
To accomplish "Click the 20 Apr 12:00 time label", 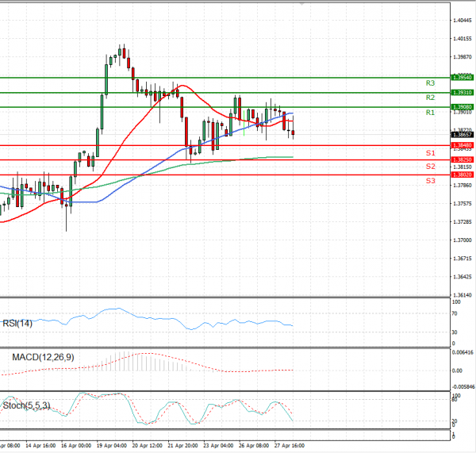I will pos(148,446).
